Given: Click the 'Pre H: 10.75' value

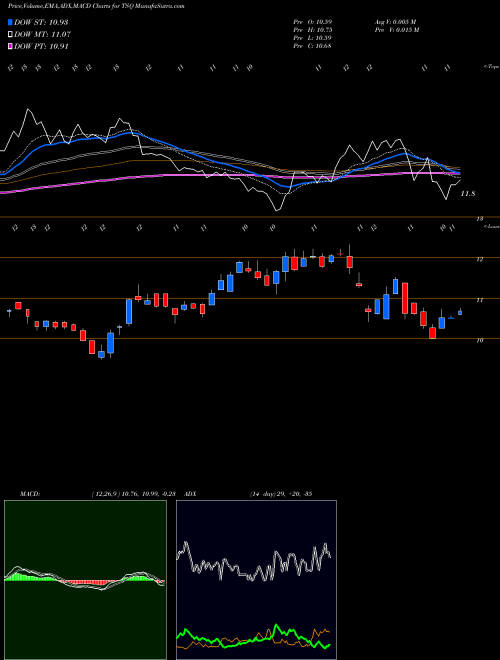Looking at the screenshot, I should pyautogui.click(x=313, y=30).
